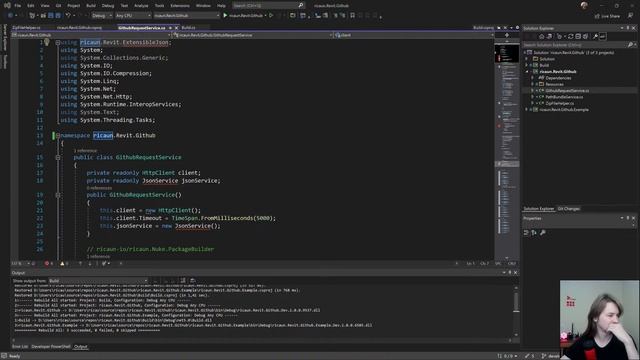This screenshot has width=640, height=360.
Task: Click the Preview Selected Items icon in Solution Explorer
Action: click(603, 36)
